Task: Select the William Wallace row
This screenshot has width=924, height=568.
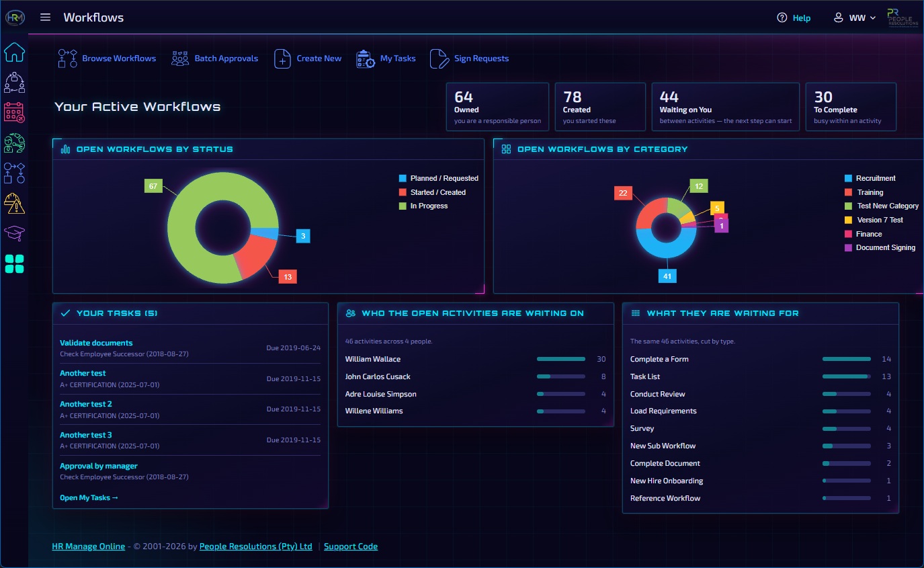Action: [476, 359]
